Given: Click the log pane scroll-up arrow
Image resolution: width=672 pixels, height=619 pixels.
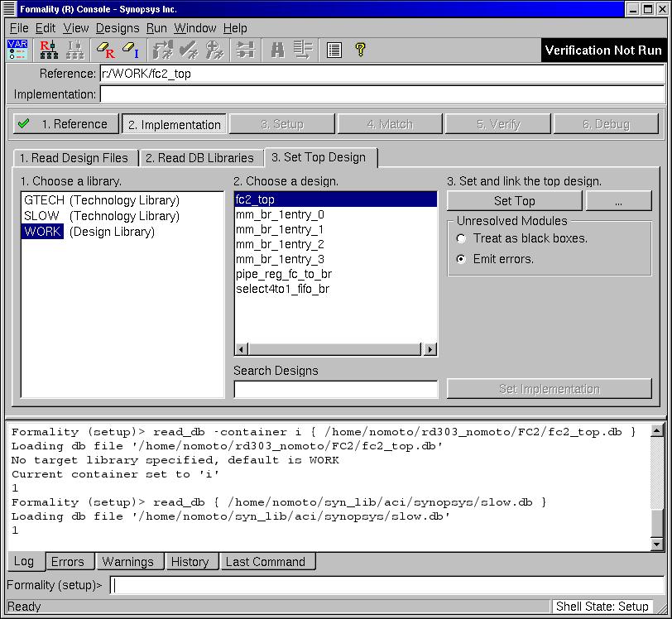Looking at the screenshot, I should pos(656,430).
